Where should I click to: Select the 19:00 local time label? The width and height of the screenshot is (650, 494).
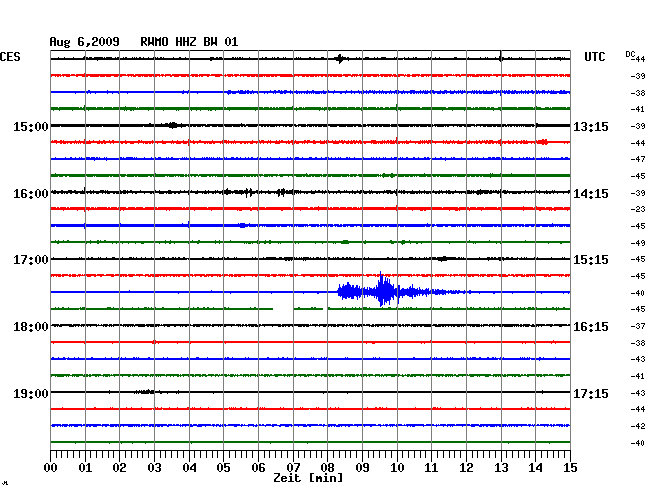(31, 393)
